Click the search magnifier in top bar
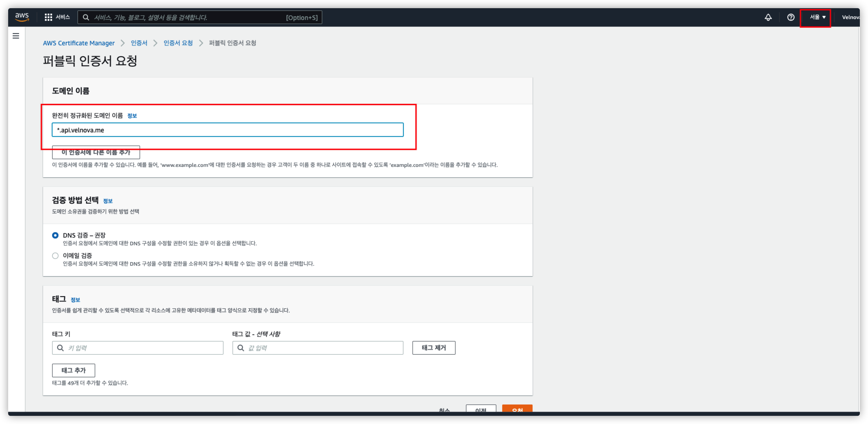Screen dimensions: 868x424 coord(86,17)
